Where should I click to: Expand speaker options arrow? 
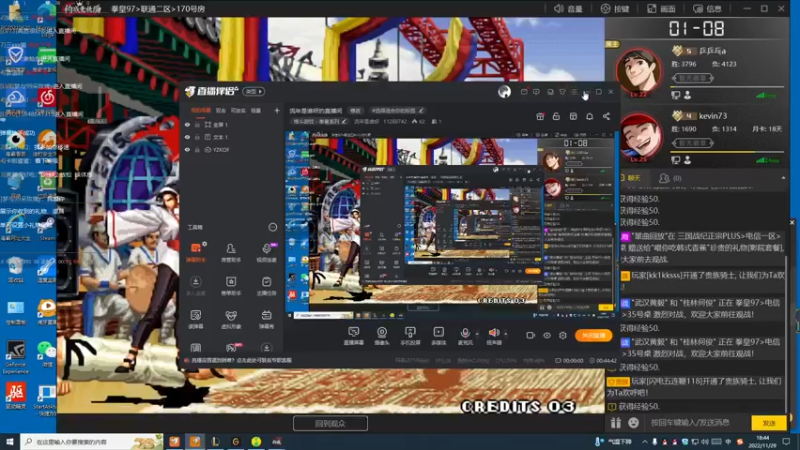[506, 334]
